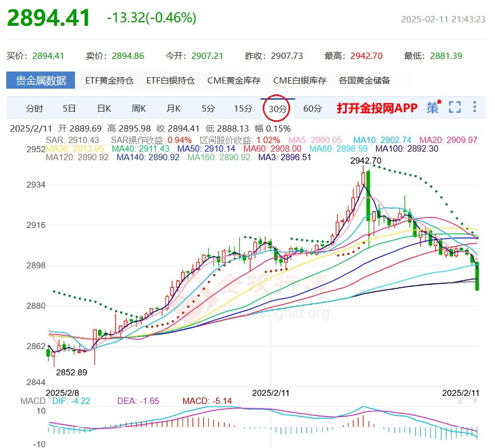Click the DIF: -4.22 label
The image size is (495, 448).
(72, 401)
